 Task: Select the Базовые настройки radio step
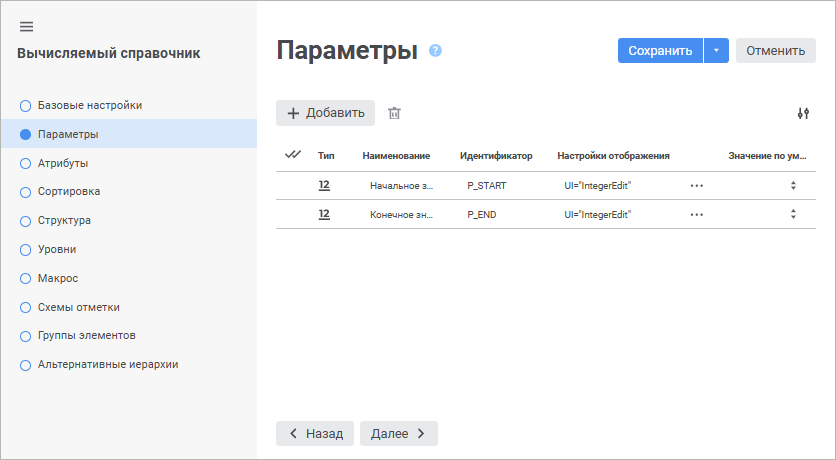(26, 105)
